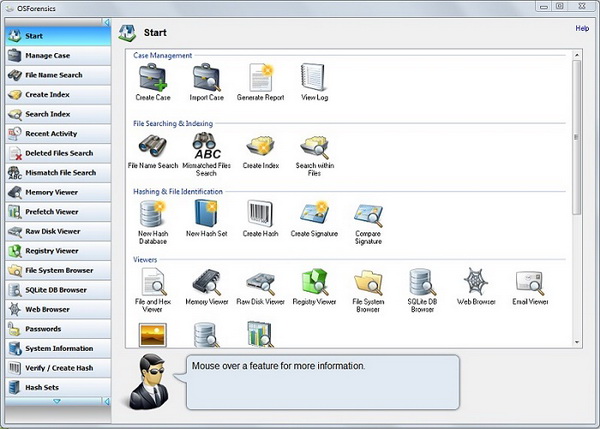The image size is (600, 429).
Task: Open Generate Report feature
Action: point(260,77)
